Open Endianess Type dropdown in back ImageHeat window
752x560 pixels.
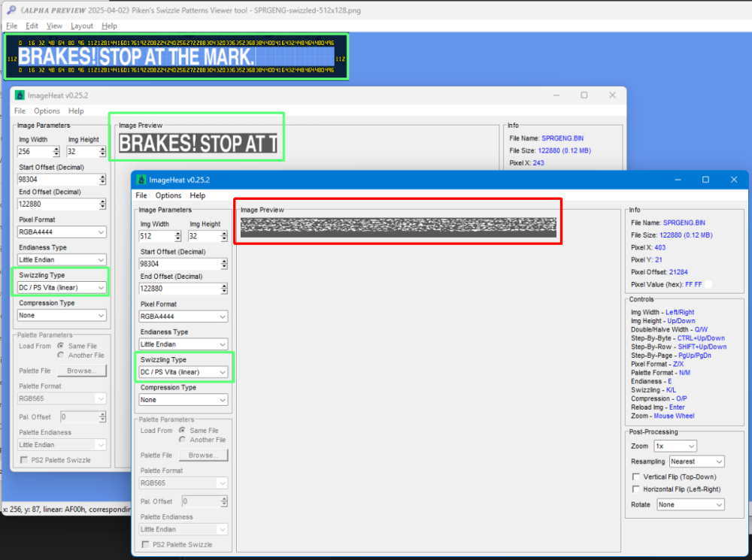pyautogui.click(x=62, y=260)
